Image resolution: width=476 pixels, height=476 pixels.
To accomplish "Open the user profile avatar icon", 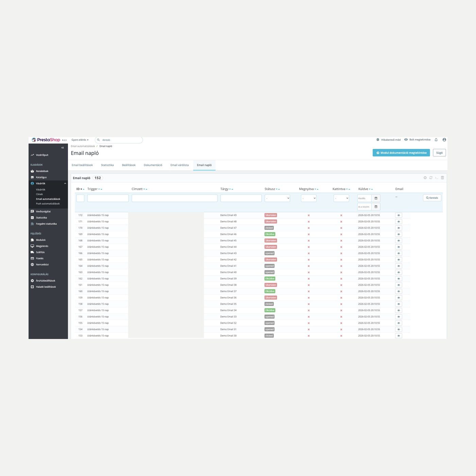I will [444, 140].
